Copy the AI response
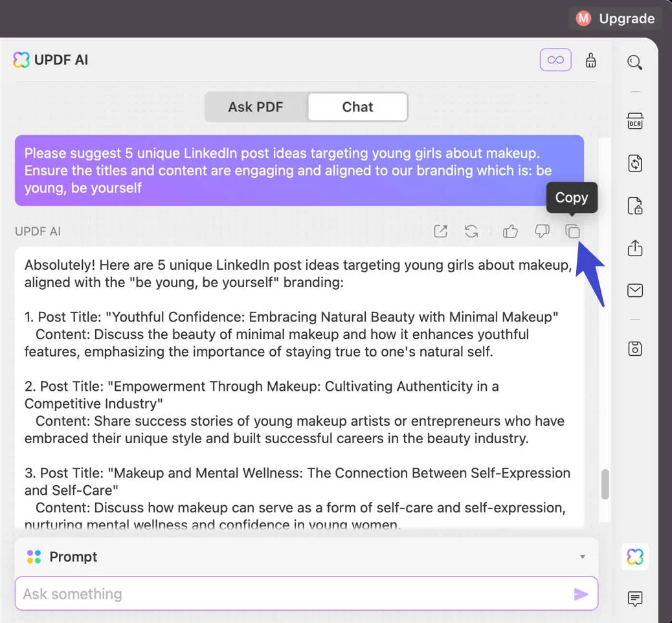The height and width of the screenshot is (623, 672). click(x=572, y=231)
